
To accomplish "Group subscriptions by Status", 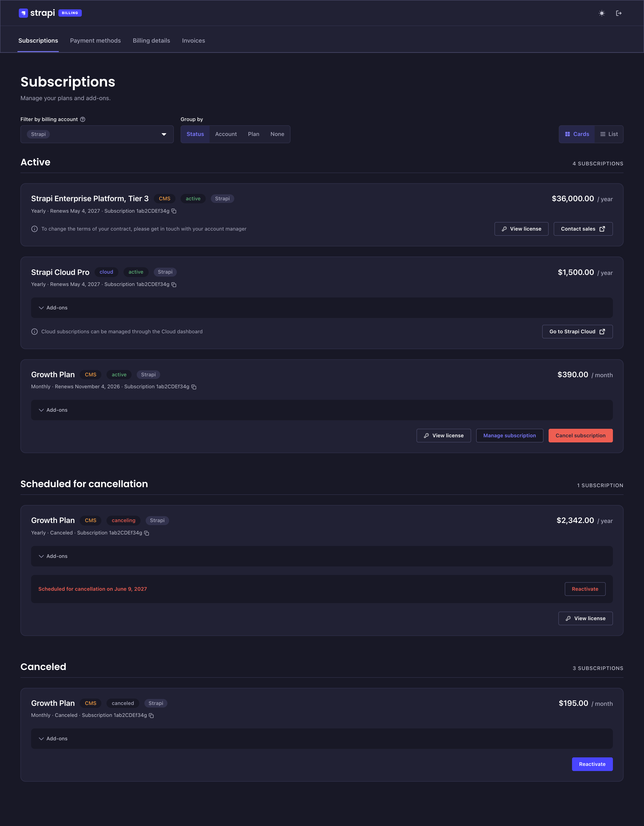I will (195, 134).
